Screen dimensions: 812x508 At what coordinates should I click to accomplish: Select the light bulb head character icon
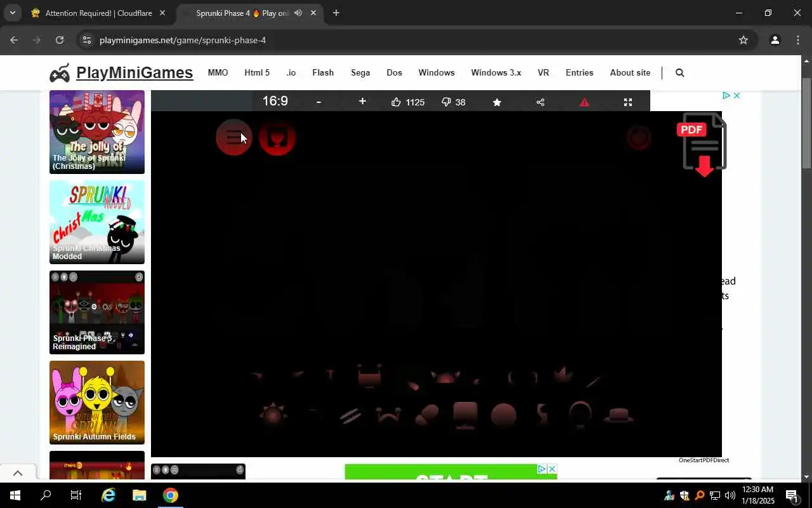click(580, 414)
